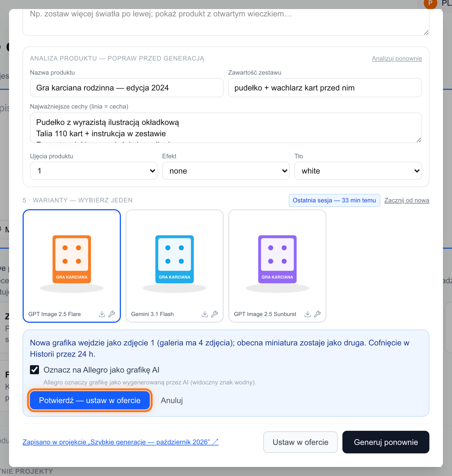Download the GPT Image 2.5 Flare variant
Image resolution: width=452 pixels, height=476 pixels.
pos(102,314)
